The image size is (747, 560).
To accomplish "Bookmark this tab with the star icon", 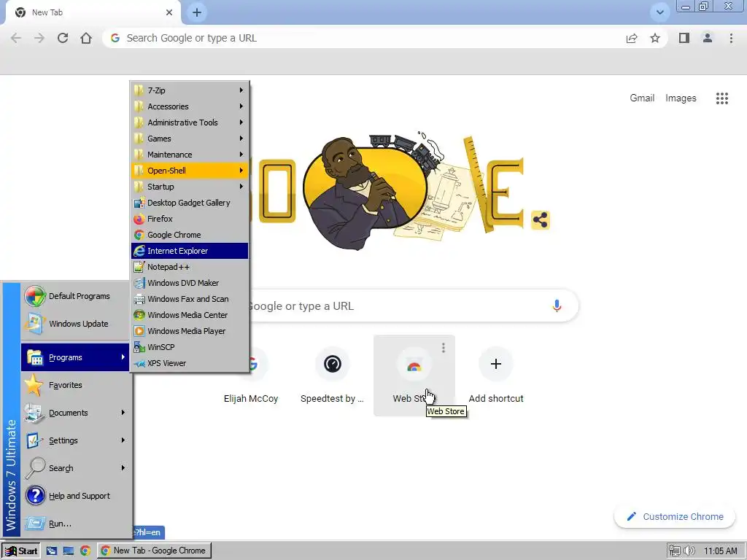I will click(x=655, y=38).
